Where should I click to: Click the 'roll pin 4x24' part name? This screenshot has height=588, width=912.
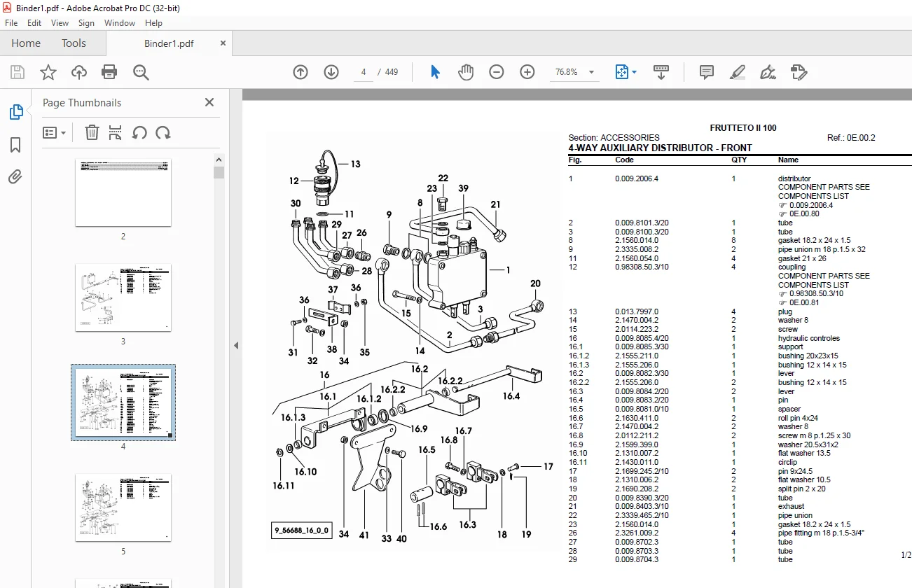pyautogui.click(x=798, y=418)
